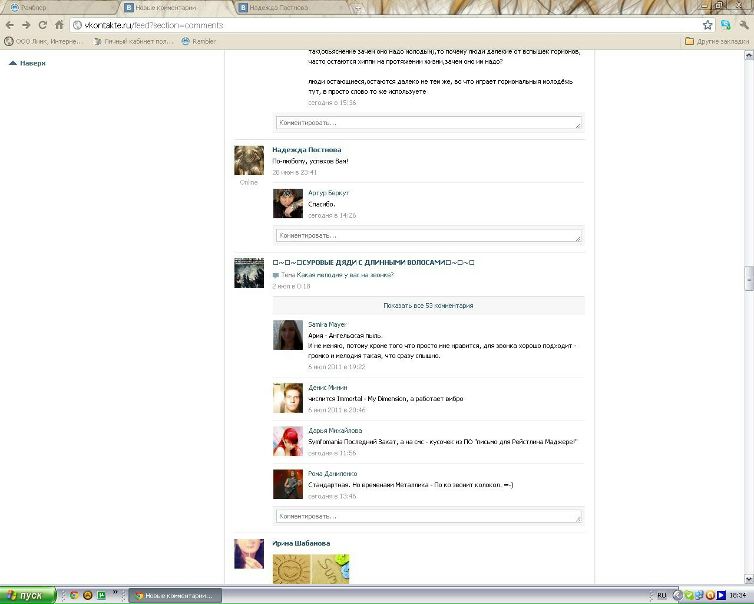The image size is (754, 604).
Task: Open the 'Другие закладки' bookmarks folder
Action: (715, 41)
